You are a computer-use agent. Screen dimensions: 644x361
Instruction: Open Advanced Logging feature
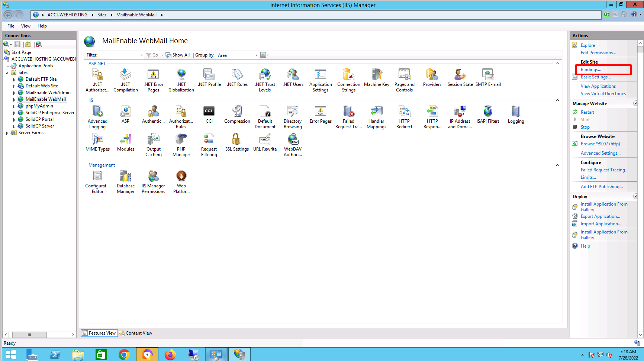click(x=97, y=117)
